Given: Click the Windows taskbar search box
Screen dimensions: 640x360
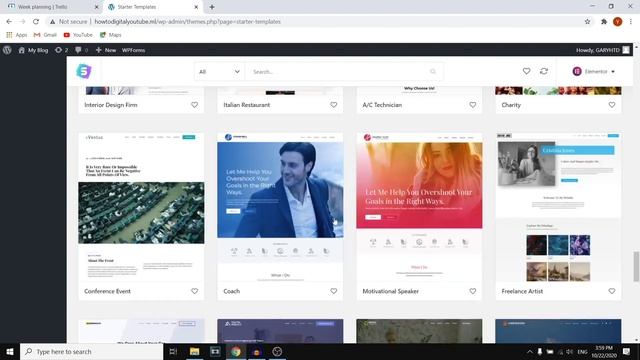Looking at the screenshot, I should point(91,351).
